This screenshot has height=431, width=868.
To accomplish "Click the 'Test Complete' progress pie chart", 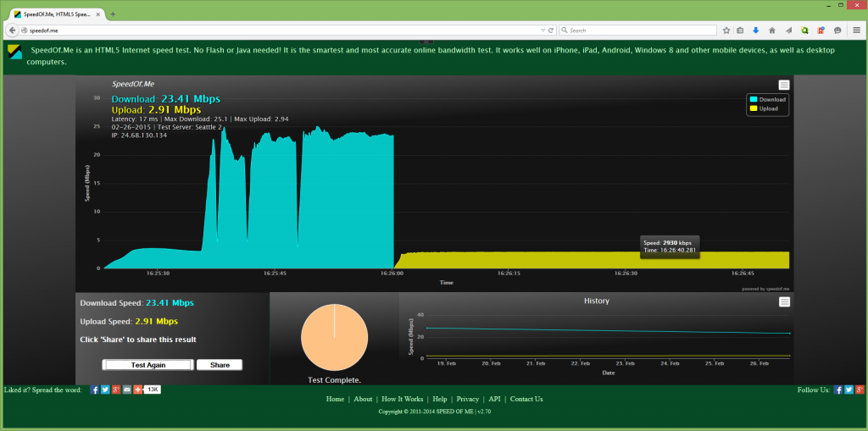I will click(334, 337).
